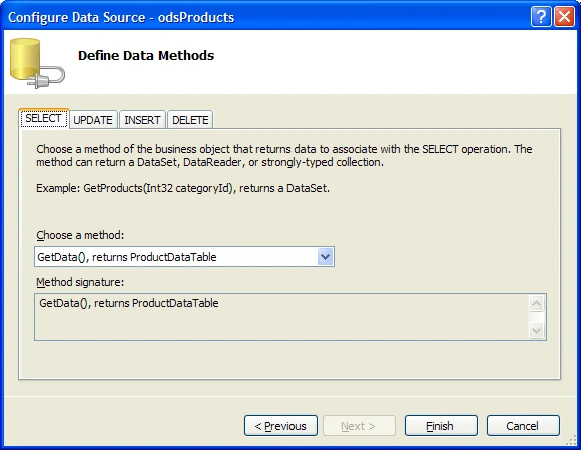Click Finish to complete the wizard

441,426
